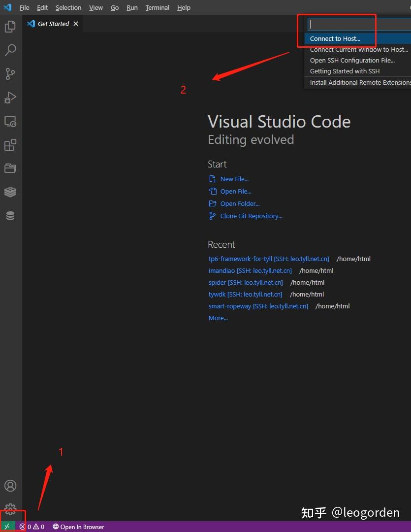Open the recent imandiao SSH project

(x=250, y=270)
